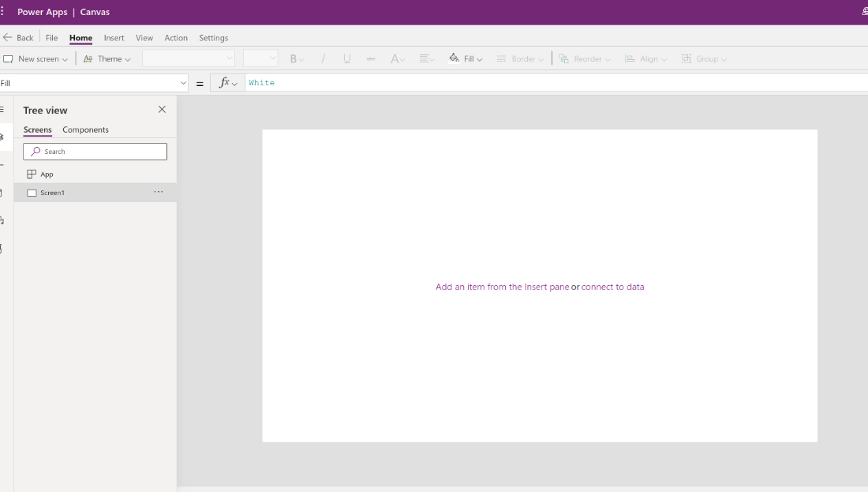Toggle Bold formatting

[x=297, y=58]
